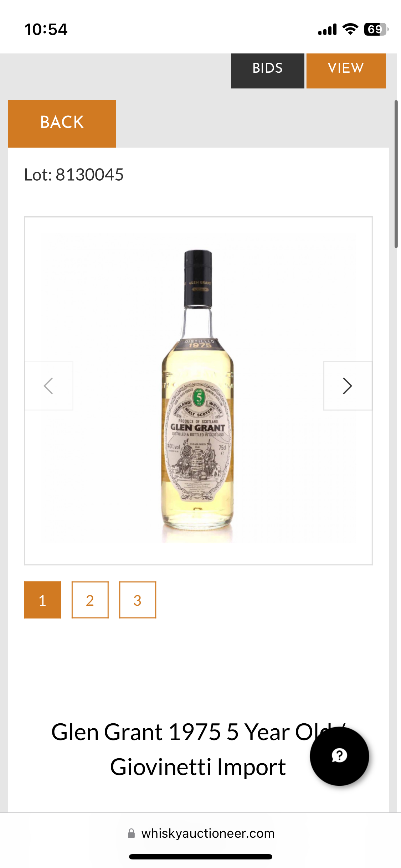
Task: Tap the padlock icon beside site address
Action: pos(131,833)
